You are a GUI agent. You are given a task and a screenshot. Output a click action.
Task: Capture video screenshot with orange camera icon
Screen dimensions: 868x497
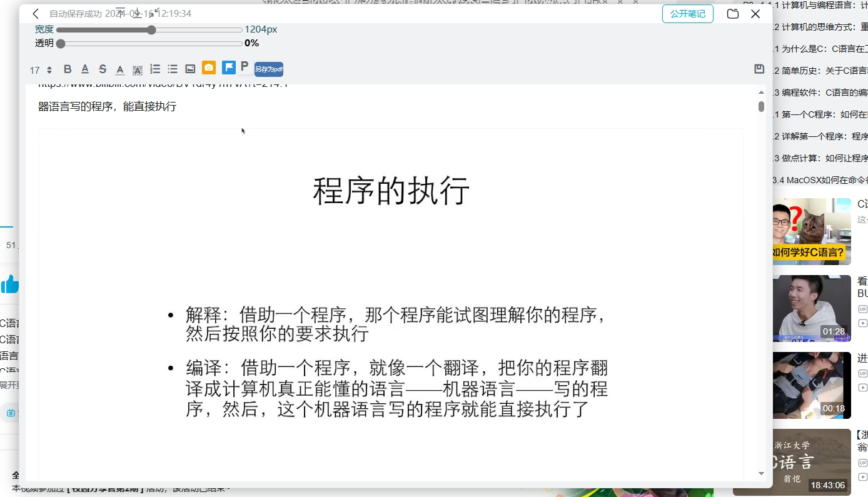pyautogui.click(x=209, y=68)
